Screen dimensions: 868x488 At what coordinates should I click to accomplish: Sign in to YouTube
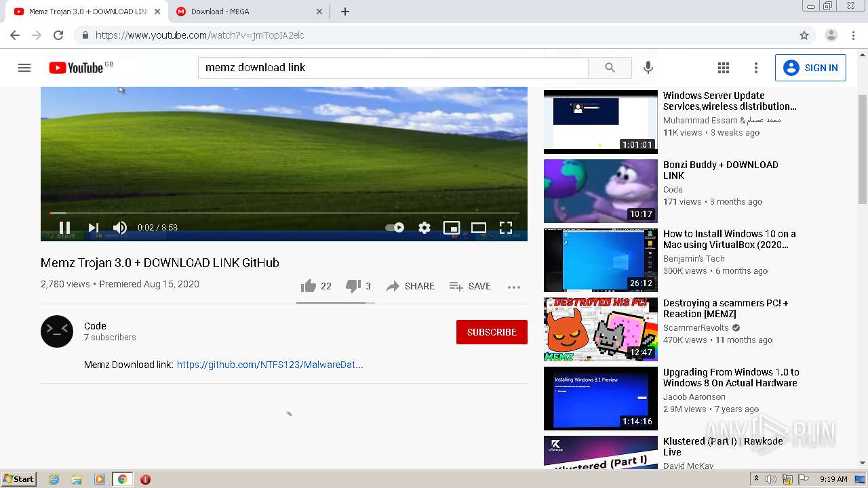810,68
